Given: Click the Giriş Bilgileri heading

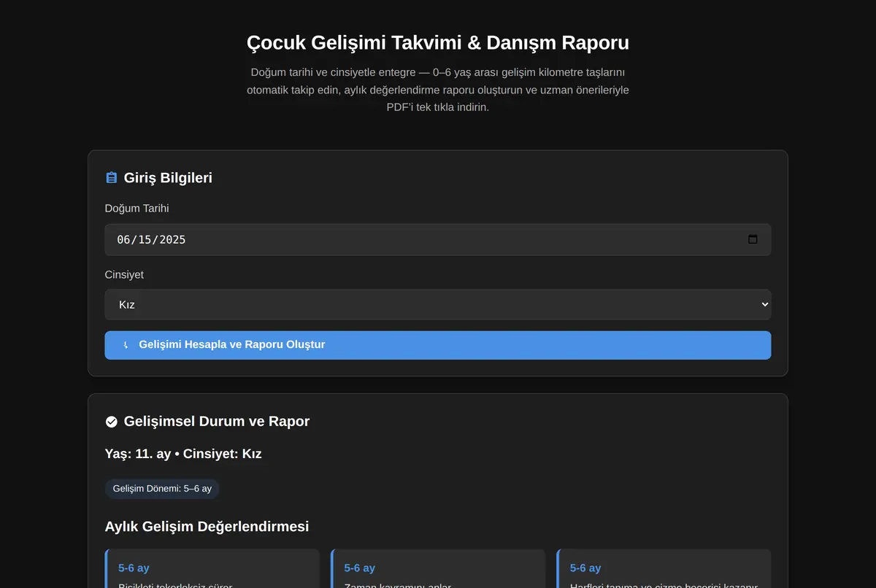Looking at the screenshot, I should pos(168,177).
